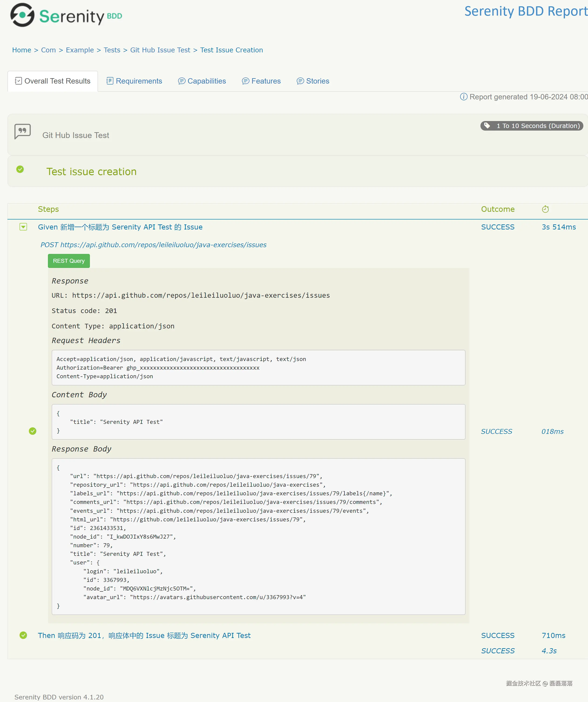
Task: Click the Stories speech bubble icon
Action: [x=300, y=81]
